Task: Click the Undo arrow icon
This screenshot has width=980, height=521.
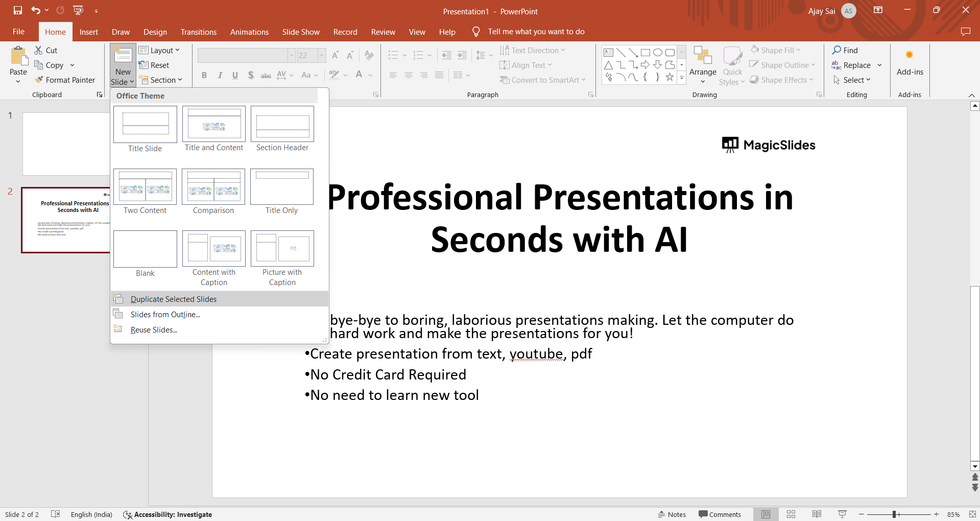Action: pos(35,10)
